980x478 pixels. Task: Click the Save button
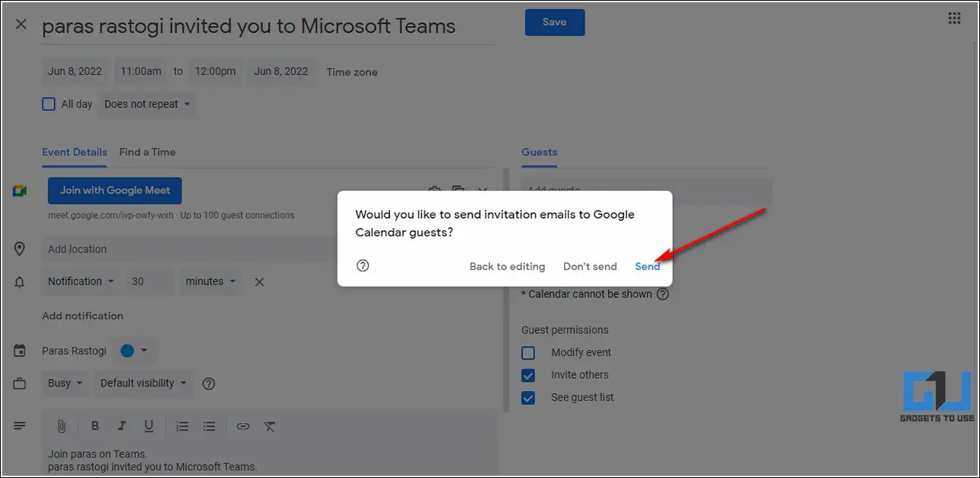pos(555,22)
